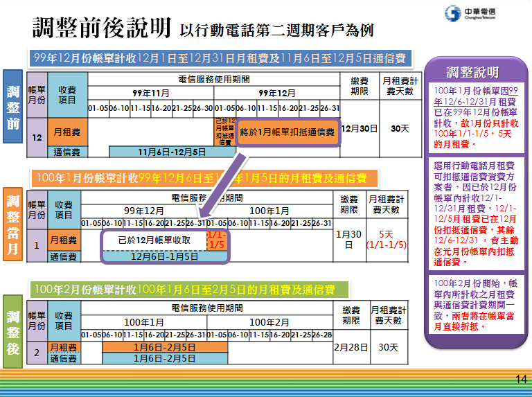Viewport: 532px width, 397px height.
Task: Select the blue 調整前 side label
Action: tap(13, 107)
